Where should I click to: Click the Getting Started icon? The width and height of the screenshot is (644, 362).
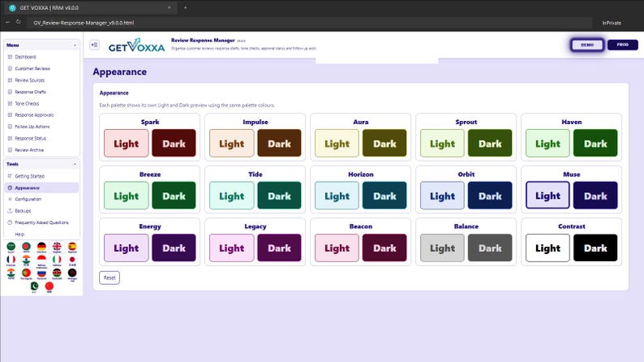tap(10, 176)
